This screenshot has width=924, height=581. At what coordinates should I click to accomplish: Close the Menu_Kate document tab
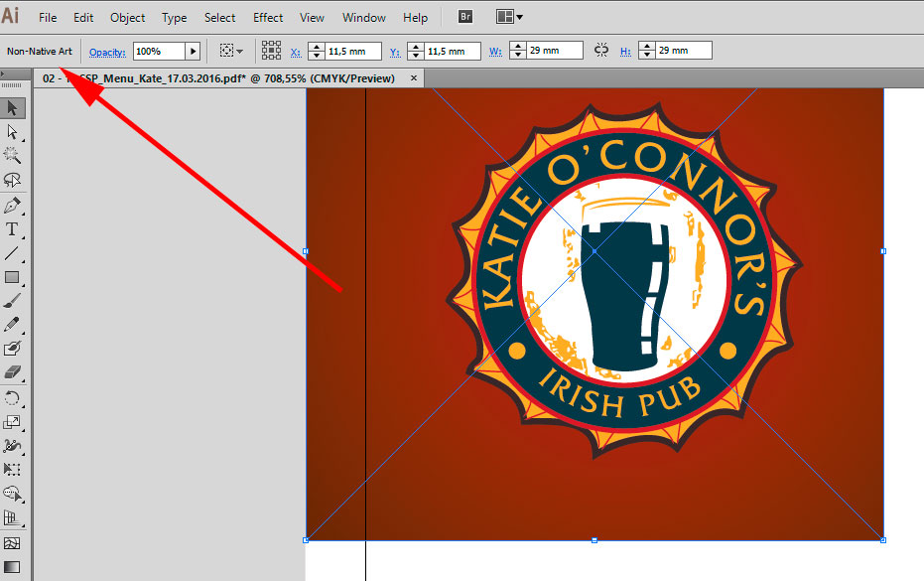414,77
